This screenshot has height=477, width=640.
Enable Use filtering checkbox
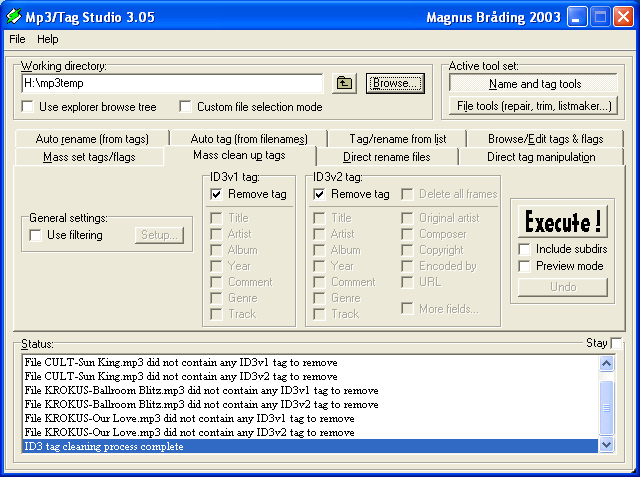tap(36, 235)
